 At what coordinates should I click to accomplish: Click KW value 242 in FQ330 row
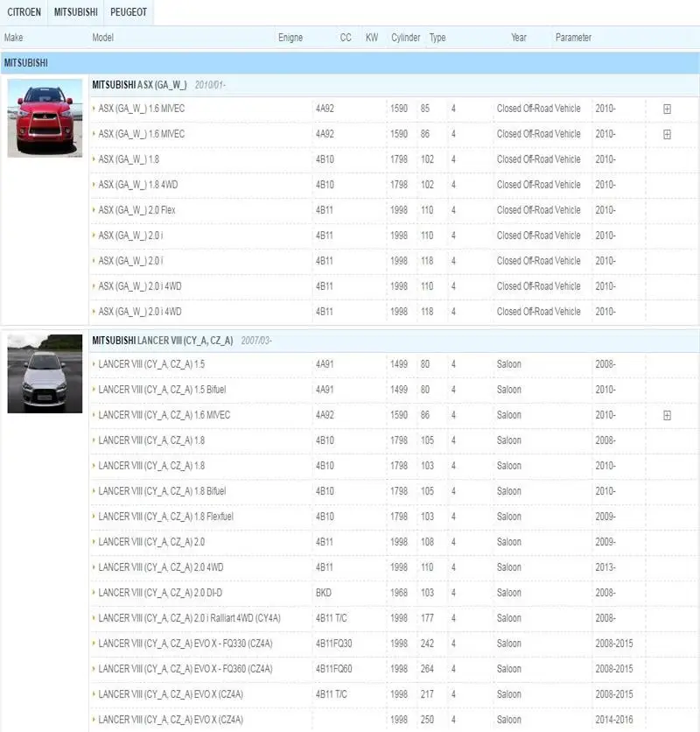[x=427, y=644]
